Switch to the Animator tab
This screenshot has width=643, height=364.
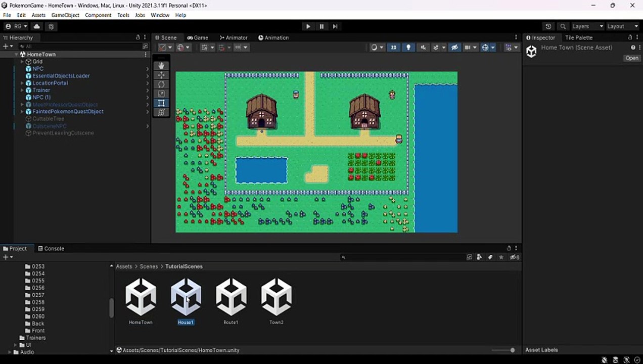[x=233, y=37]
